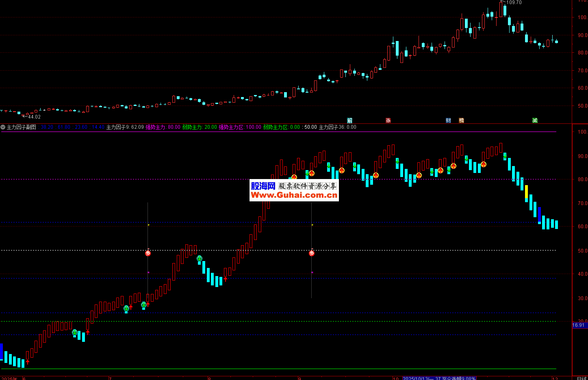Click the 解 event marker icon
588x380 pixels.
[349, 121]
